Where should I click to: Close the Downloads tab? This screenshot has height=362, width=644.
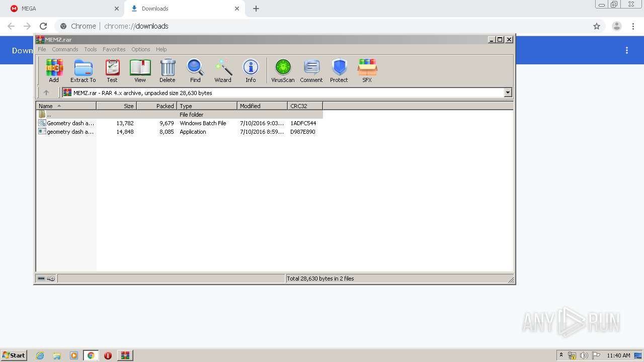[x=237, y=9]
